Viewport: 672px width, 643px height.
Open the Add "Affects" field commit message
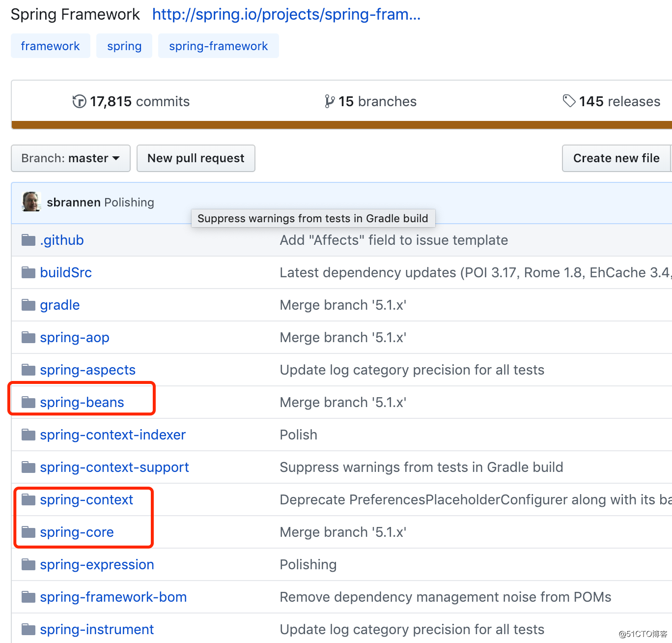click(394, 240)
